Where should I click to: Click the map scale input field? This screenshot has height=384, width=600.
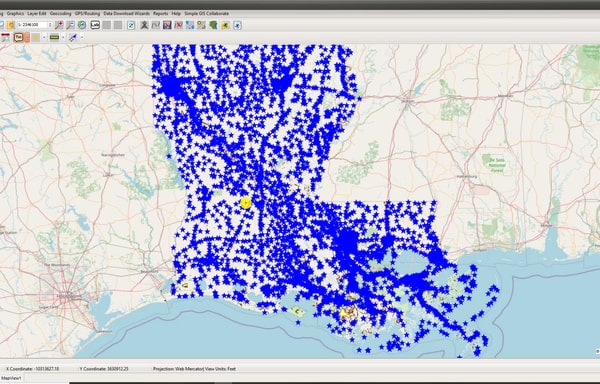click(32, 25)
